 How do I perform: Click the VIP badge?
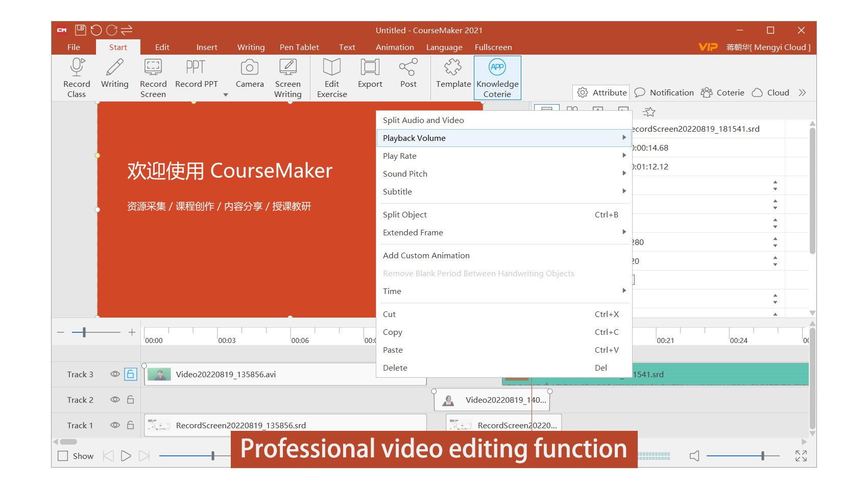pyautogui.click(x=708, y=47)
